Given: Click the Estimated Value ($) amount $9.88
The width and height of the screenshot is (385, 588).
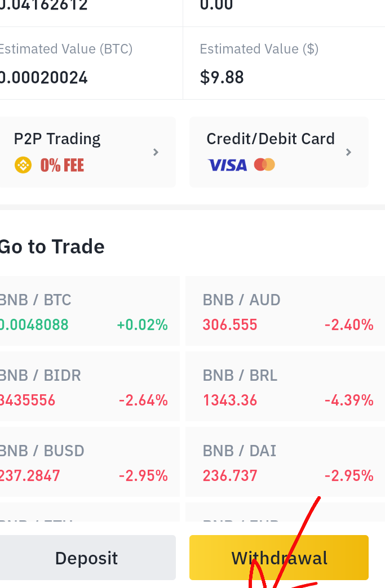Looking at the screenshot, I should point(222,77).
